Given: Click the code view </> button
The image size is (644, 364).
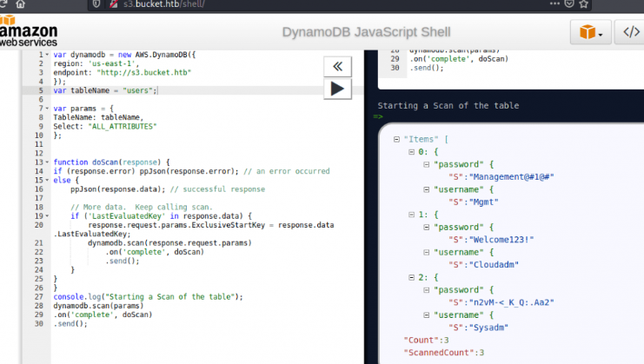Looking at the screenshot, I should click(630, 31).
